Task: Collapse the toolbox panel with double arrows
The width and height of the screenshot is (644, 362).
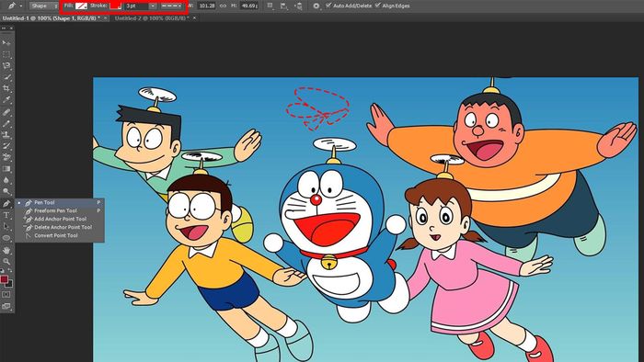Action: 4,28
